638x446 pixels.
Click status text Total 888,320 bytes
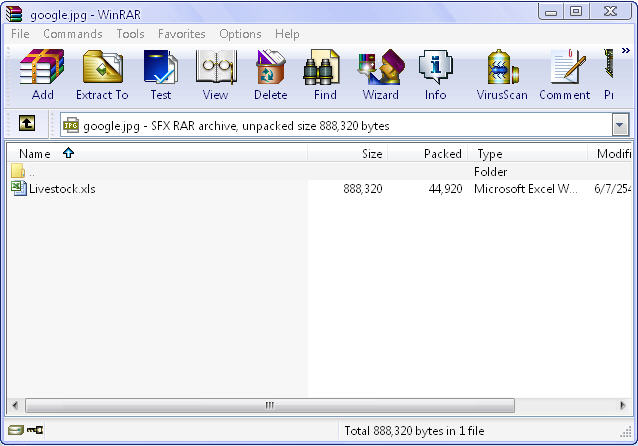tap(414, 431)
